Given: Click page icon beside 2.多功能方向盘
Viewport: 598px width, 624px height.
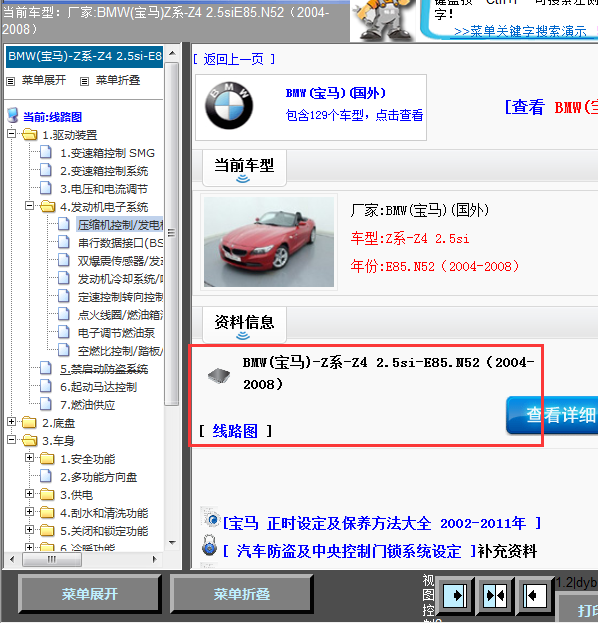Looking at the screenshot, I should (x=46, y=476).
